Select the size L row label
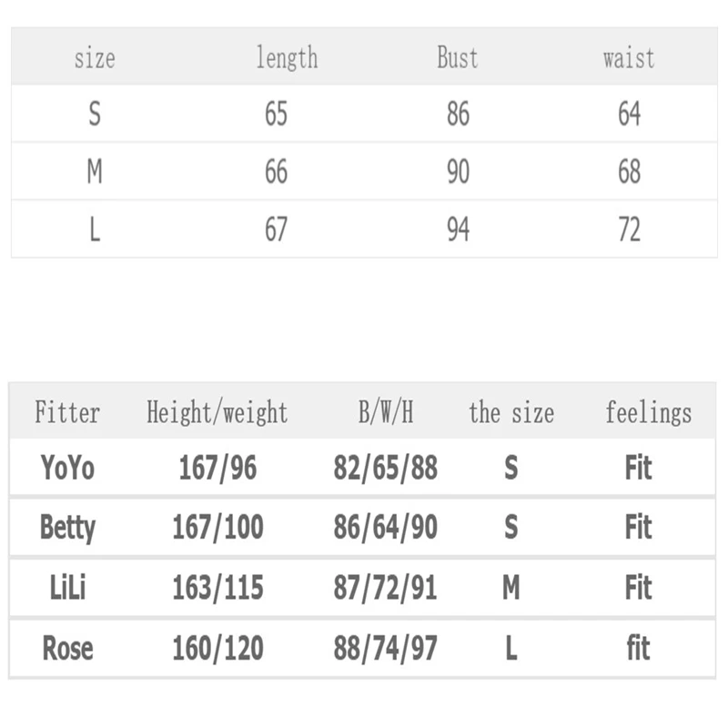728x728 pixels. coord(95,229)
